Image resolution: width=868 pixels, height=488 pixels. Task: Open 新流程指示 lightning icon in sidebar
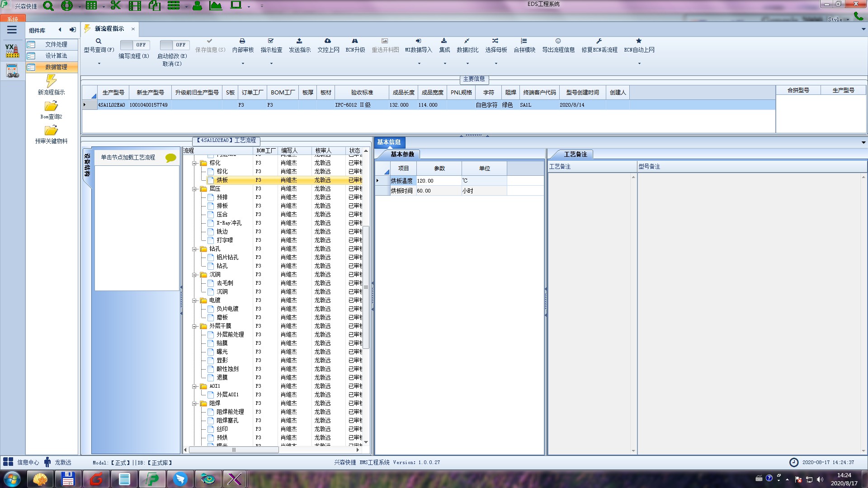pyautogui.click(x=51, y=81)
